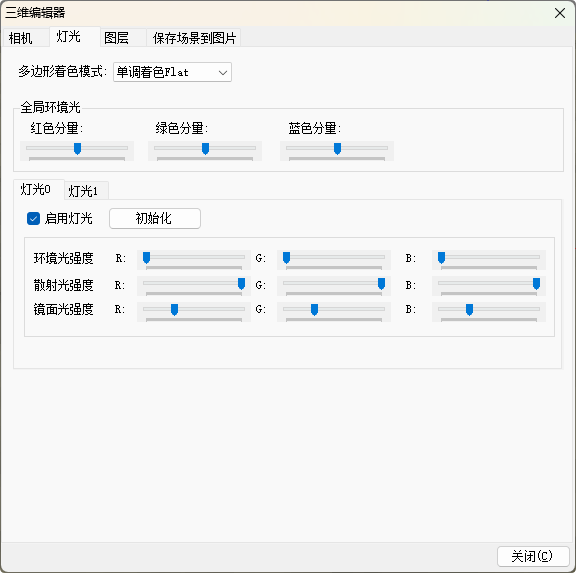Click the 红色分量 slider thumb
Image resolution: width=576 pixels, height=573 pixels.
pyautogui.click(x=77, y=148)
